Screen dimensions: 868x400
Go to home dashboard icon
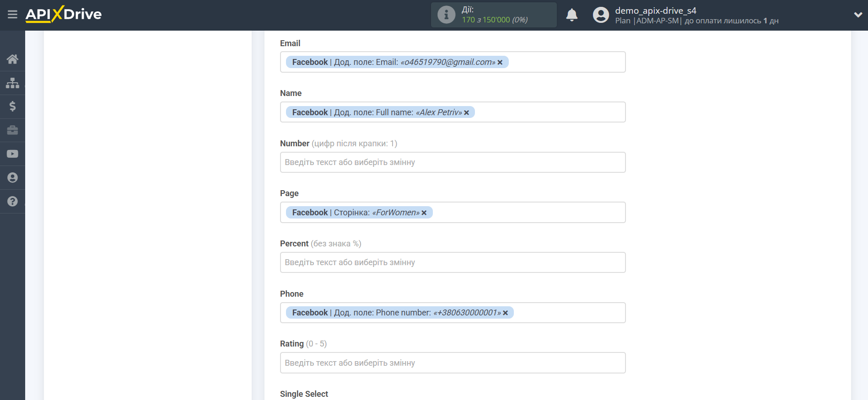tap(12, 59)
